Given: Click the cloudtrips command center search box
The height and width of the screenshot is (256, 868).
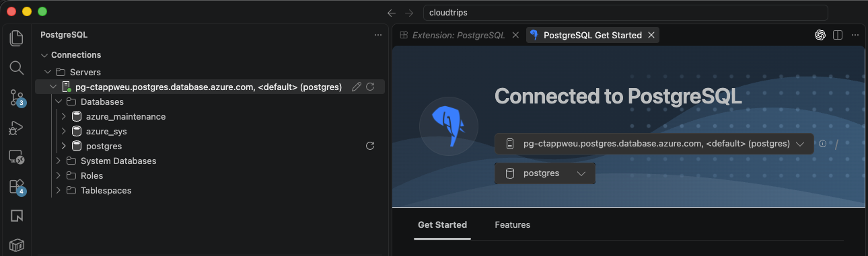Looking at the screenshot, I should (625, 13).
